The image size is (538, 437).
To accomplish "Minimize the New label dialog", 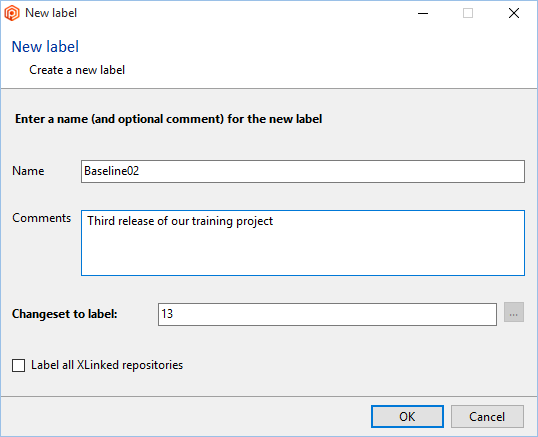I will click(x=423, y=13).
